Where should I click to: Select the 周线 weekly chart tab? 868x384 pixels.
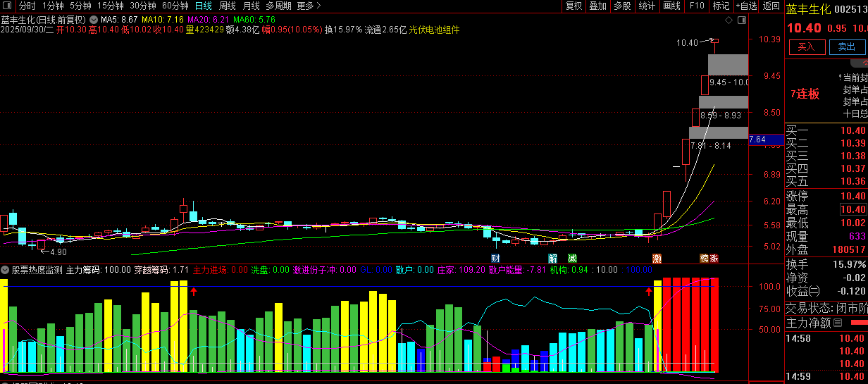tap(227, 6)
